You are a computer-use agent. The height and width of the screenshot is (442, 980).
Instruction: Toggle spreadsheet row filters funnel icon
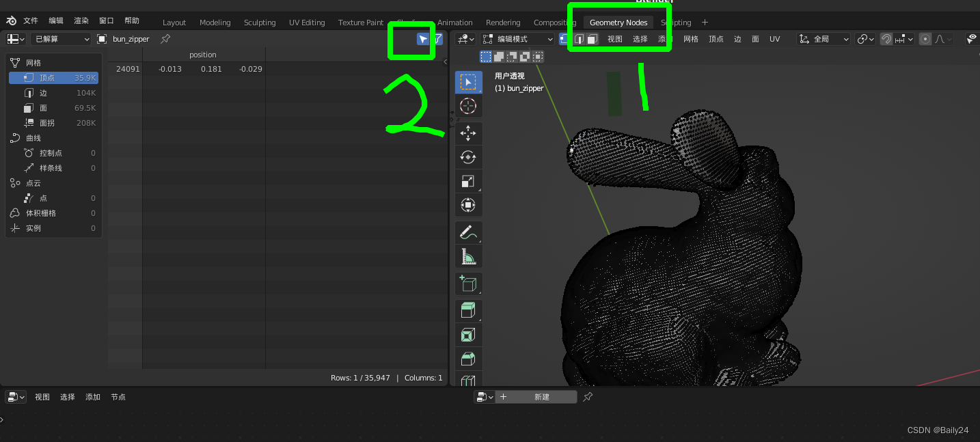[437, 39]
